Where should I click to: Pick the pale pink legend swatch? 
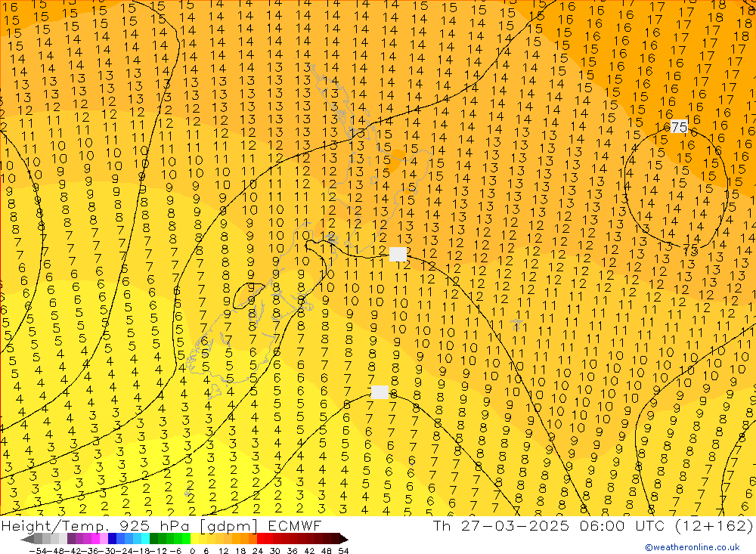(x=104, y=539)
